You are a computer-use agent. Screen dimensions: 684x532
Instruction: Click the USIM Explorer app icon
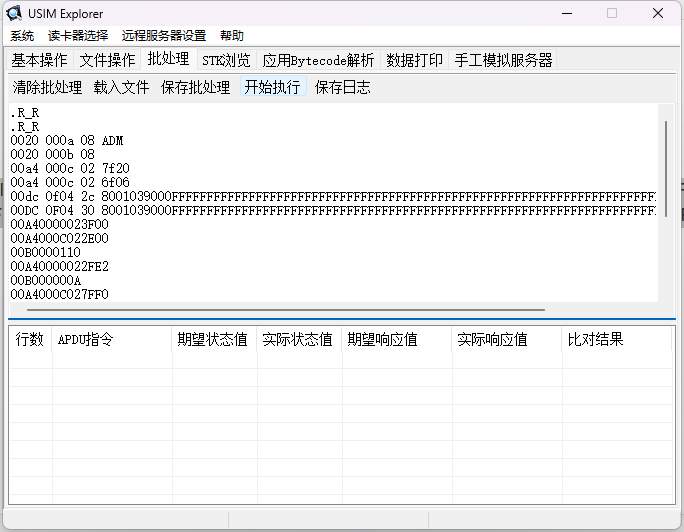coord(14,14)
